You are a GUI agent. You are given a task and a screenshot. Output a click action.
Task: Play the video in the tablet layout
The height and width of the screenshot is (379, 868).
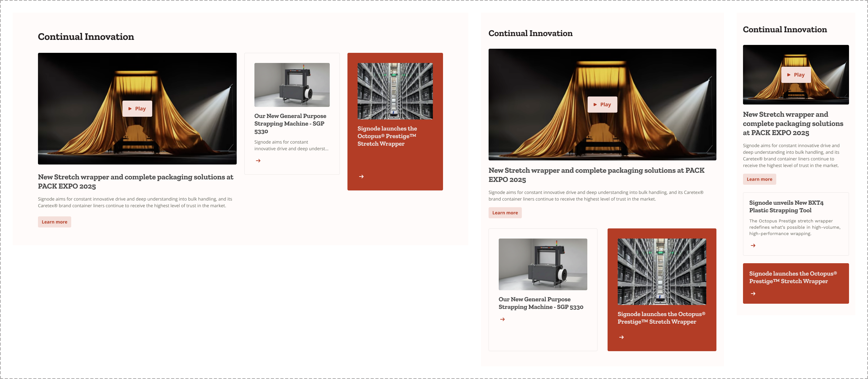[602, 104]
